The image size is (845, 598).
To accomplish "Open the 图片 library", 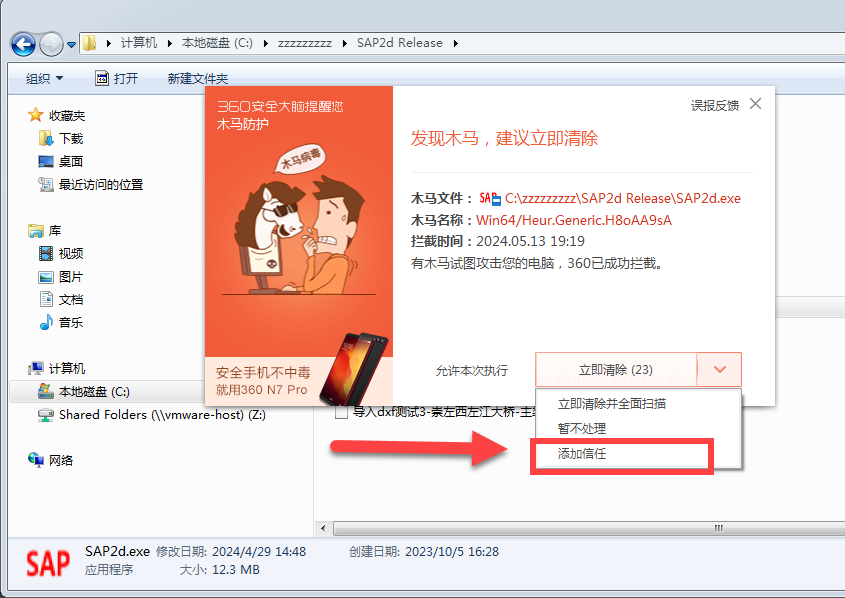I will [71, 277].
